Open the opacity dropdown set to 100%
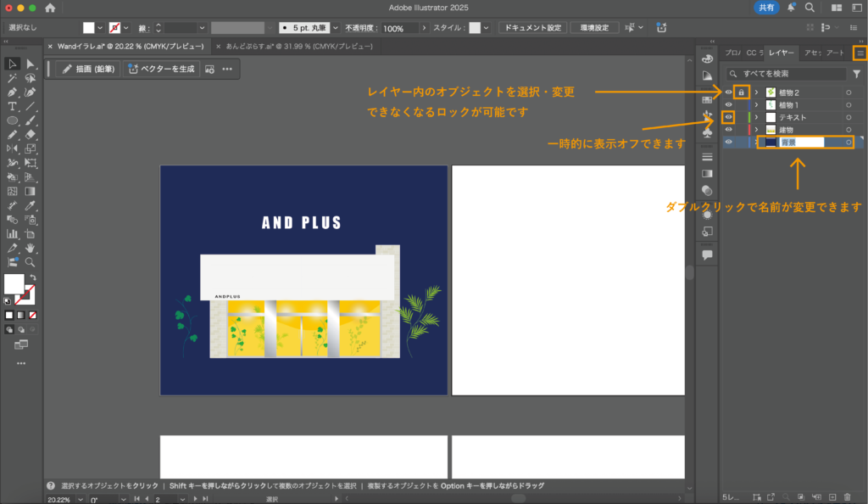The height and width of the screenshot is (504, 868). click(x=424, y=27)
